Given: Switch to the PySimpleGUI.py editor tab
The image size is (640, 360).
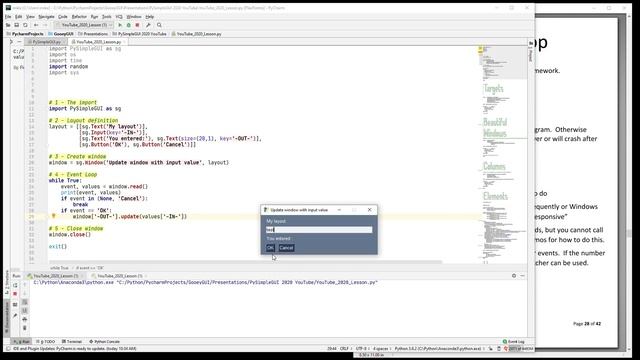Looking at the screenshot, I should click(46, 42).
